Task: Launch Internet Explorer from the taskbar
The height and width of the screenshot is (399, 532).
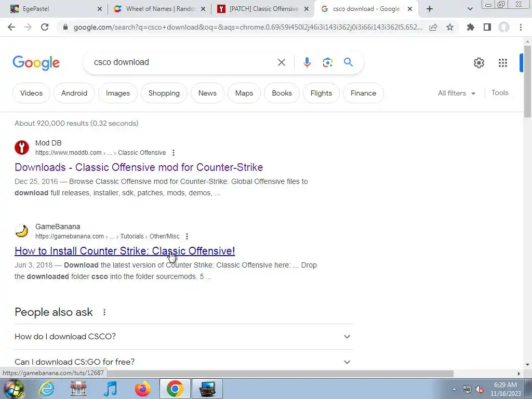Action: [46, 389]
